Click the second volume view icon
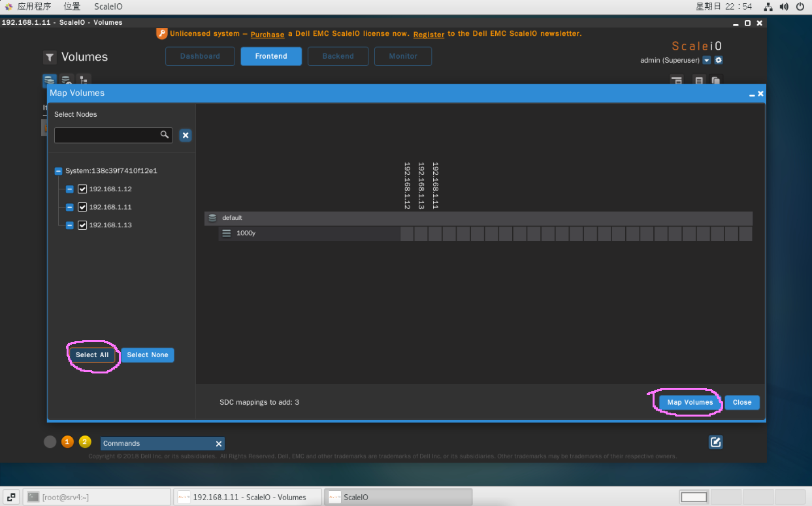Screen dimensions: 812x506 (67, 80)
